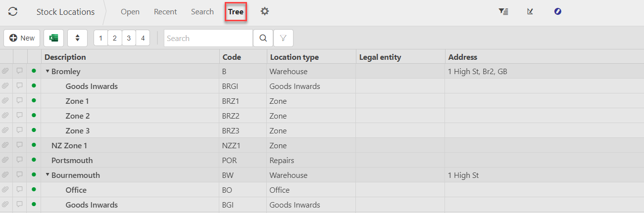Open the settings gear icon
Image resolution: width=644 pixels, height=213 pixels.
[x=265, y=11]
